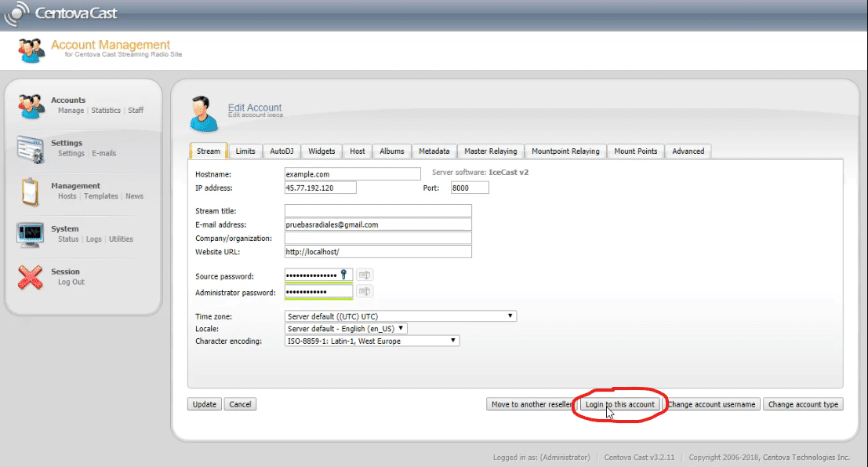Click generate icon beside Source password

tap(365, 275)
